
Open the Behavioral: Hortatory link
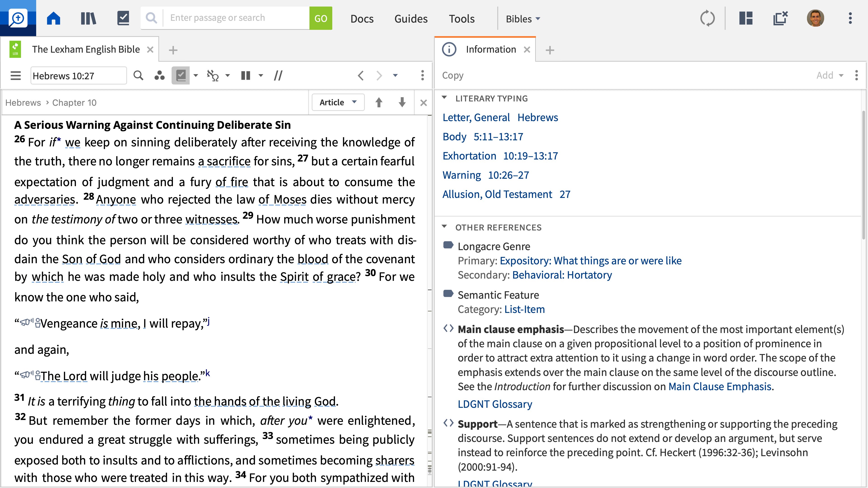(x=562, y=275)
